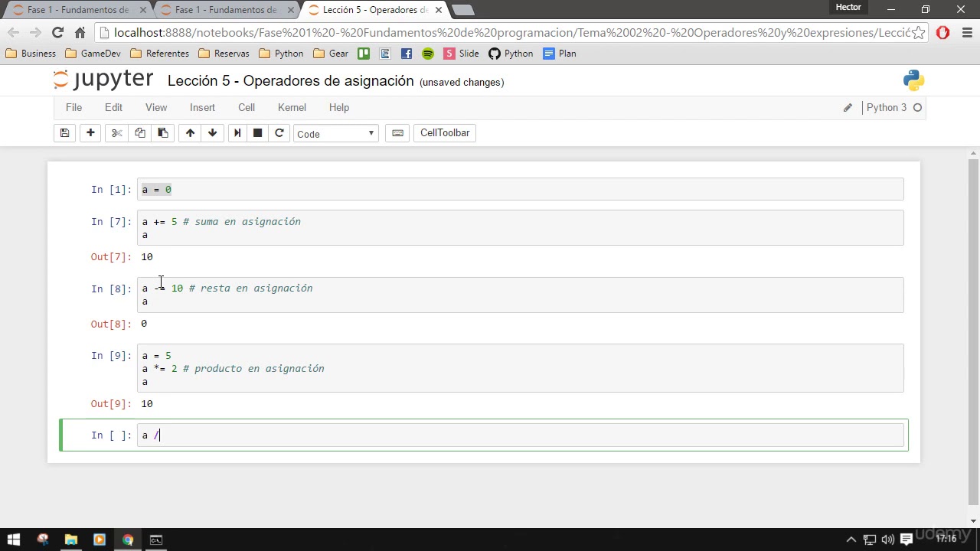Open the Kernel menu

click(x=292, y=108)
